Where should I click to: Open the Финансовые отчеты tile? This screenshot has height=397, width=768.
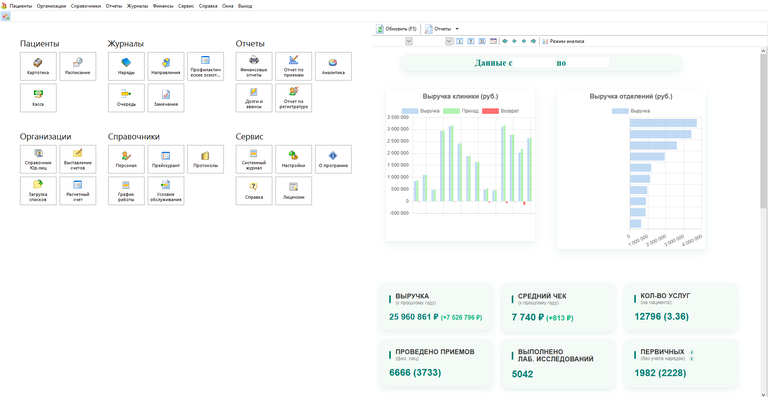[x=254, y=66]
